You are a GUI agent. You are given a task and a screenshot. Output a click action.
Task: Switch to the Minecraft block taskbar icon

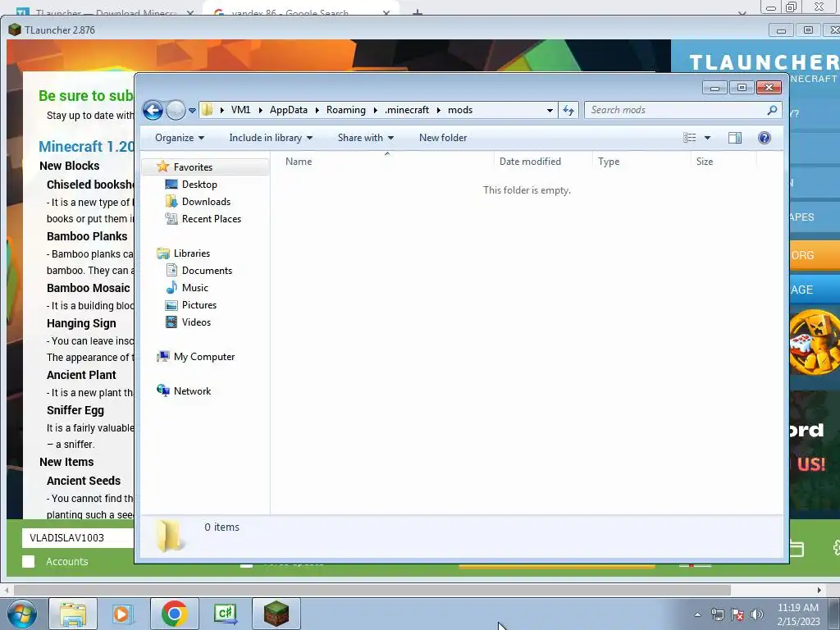coord(276,614)
